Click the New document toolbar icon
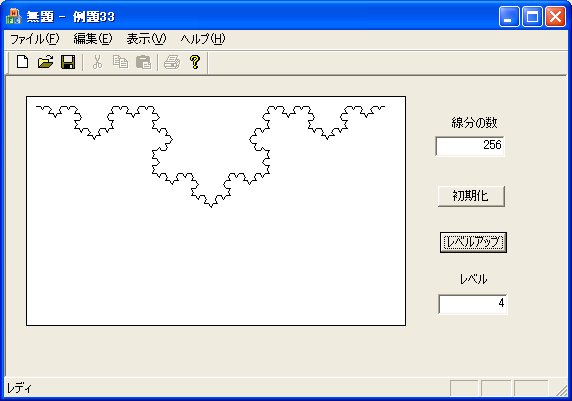The width and height of the screenshot is (572, 401). pos(23,62)
